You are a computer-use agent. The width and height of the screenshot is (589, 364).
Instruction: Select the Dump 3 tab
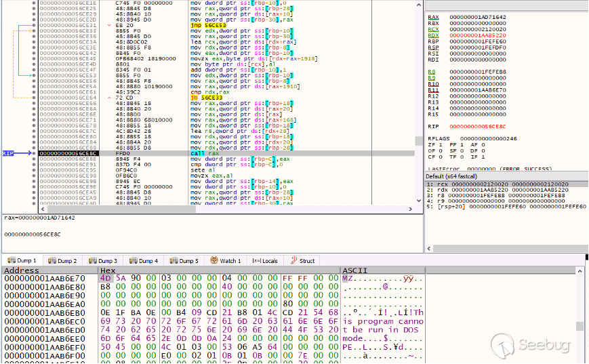[103, 261]
